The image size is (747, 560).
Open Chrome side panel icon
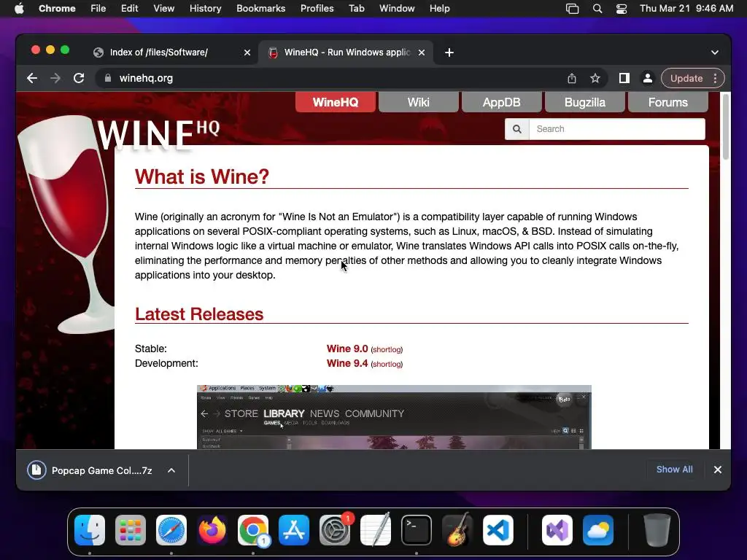(624, 78)
